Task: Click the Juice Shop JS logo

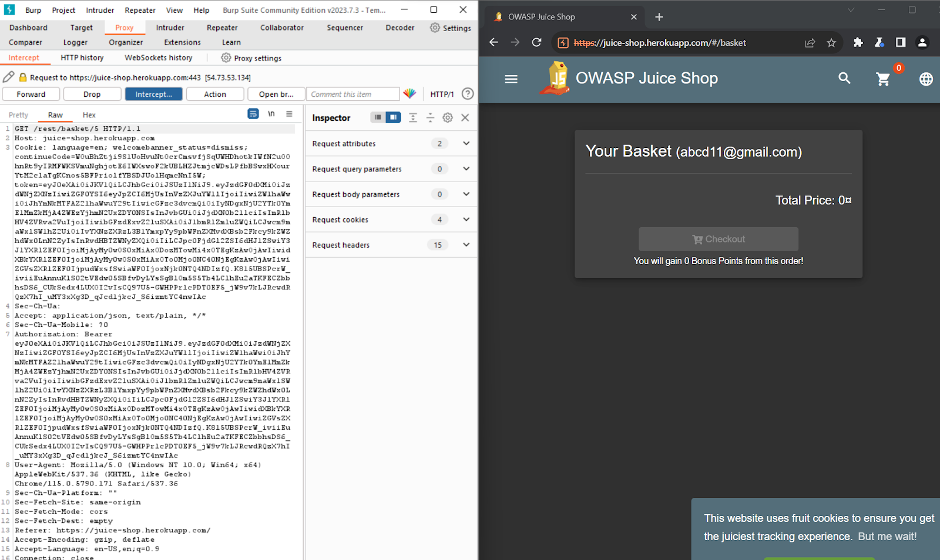Action: coord(556,78)
